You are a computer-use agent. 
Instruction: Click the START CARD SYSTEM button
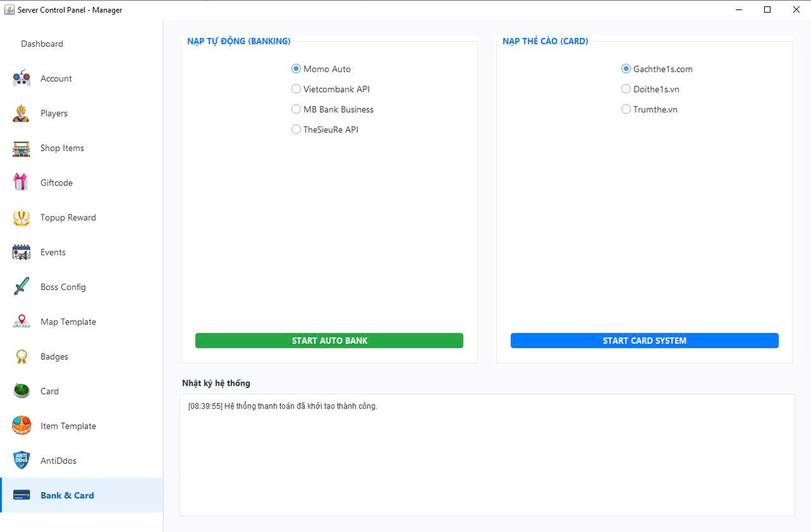644,341
